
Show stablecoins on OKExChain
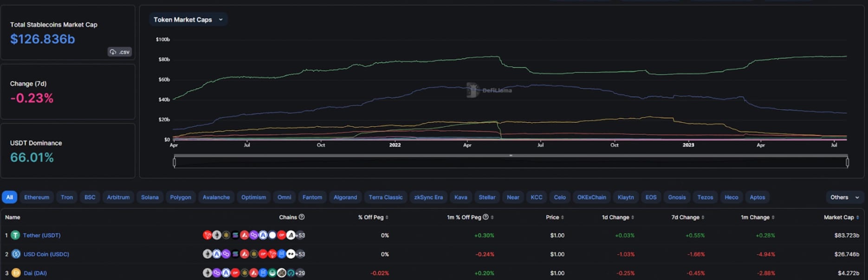tap(592, 197)
